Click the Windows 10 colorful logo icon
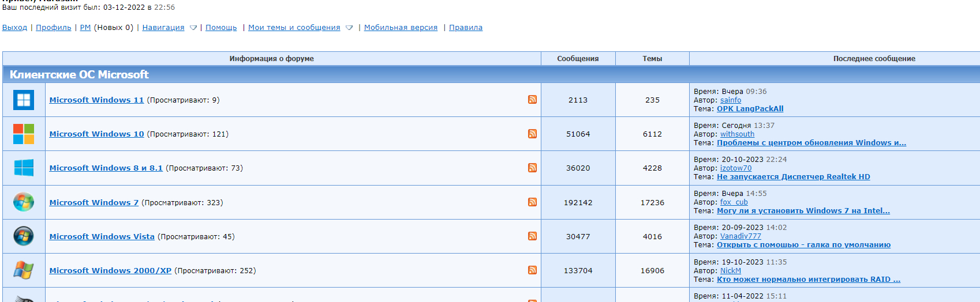The image size is (980, 302). [24, 134]
